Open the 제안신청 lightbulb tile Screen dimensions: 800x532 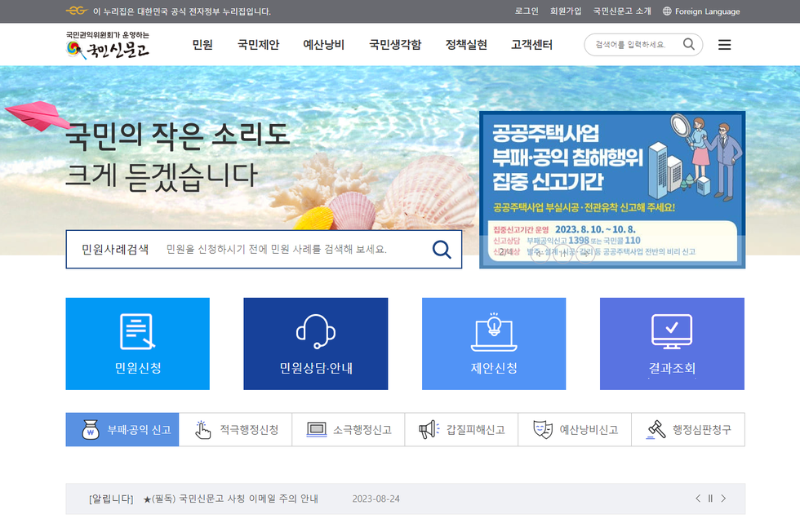494,344
